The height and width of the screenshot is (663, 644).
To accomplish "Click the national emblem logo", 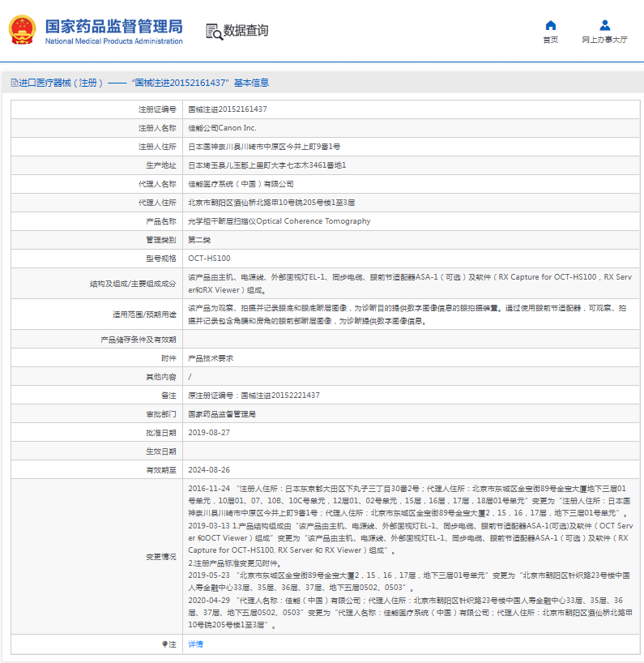I will [21, 31].
